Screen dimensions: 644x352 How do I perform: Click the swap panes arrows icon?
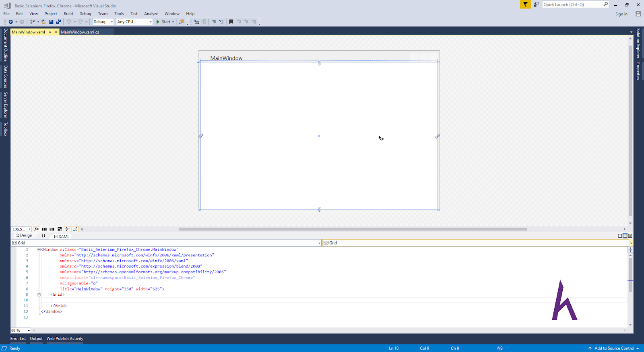[x=43, y=236]
